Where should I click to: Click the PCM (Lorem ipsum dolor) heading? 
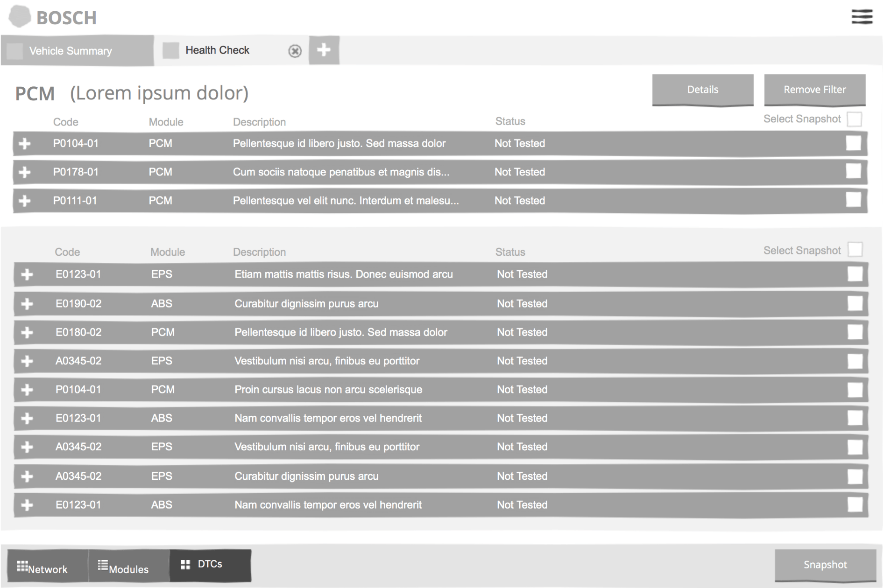[x=132, y=93]
